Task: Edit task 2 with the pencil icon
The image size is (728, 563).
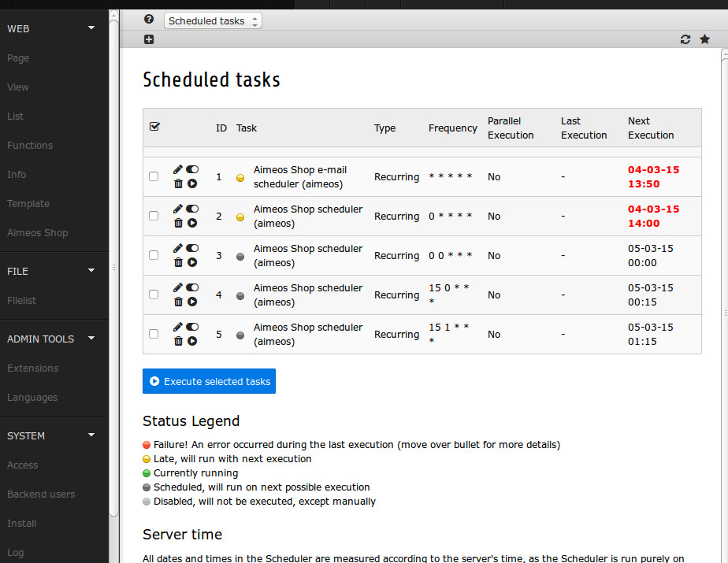Action: point(177,209)
